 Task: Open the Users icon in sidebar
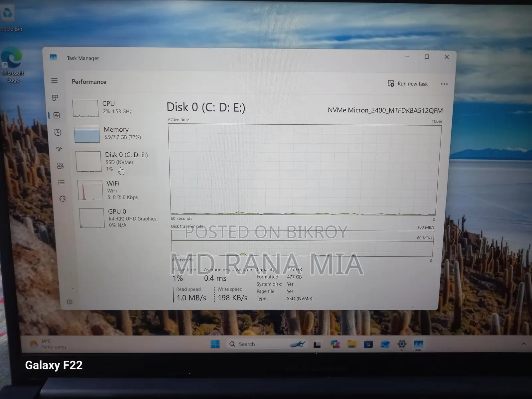tap(60, 166)
